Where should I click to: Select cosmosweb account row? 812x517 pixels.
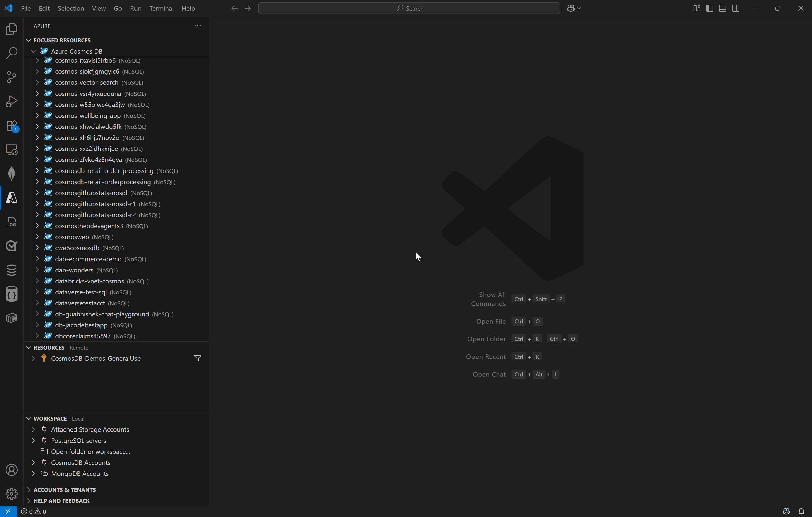tap(116, 237)
